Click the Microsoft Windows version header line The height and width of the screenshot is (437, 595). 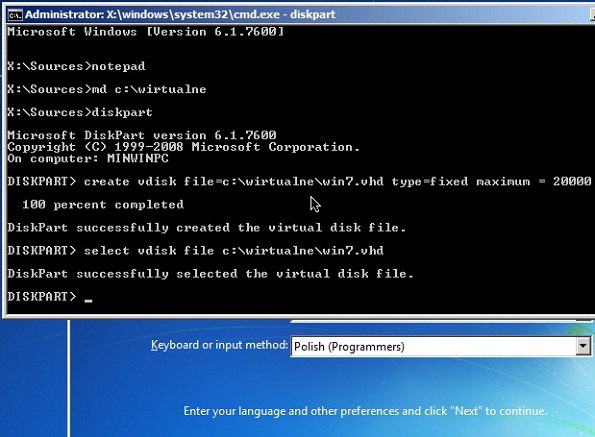[145, 31]
